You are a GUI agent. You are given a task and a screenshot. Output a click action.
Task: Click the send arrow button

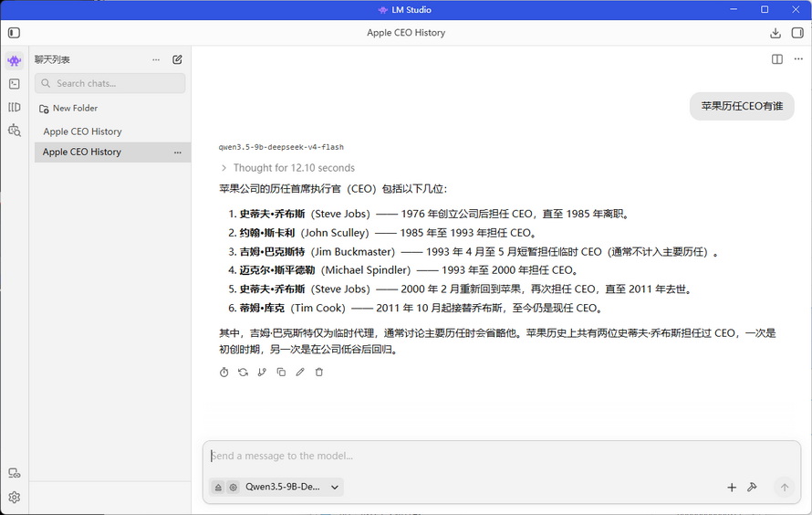point(784,487)
